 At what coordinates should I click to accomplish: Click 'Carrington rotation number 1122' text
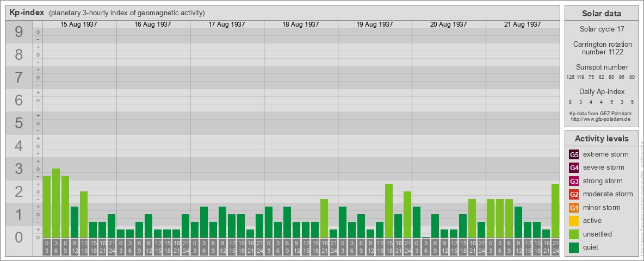[x=603, y=48]
